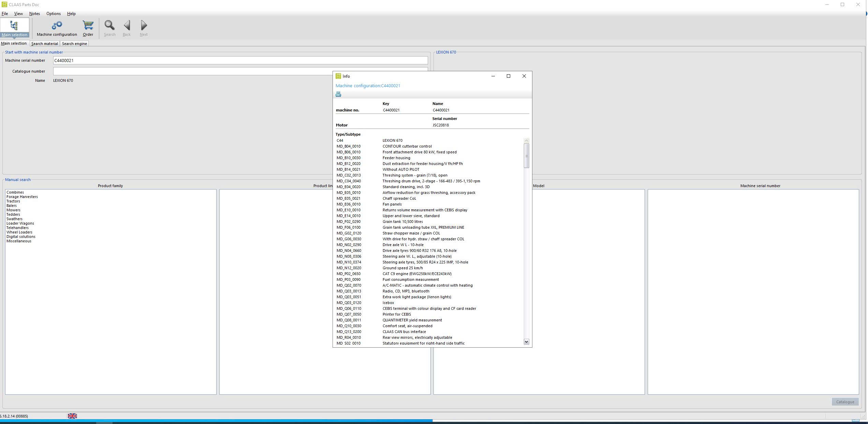Select Forage Harvesters product family
Screen dimensions: 868x424
coord(22,197)
